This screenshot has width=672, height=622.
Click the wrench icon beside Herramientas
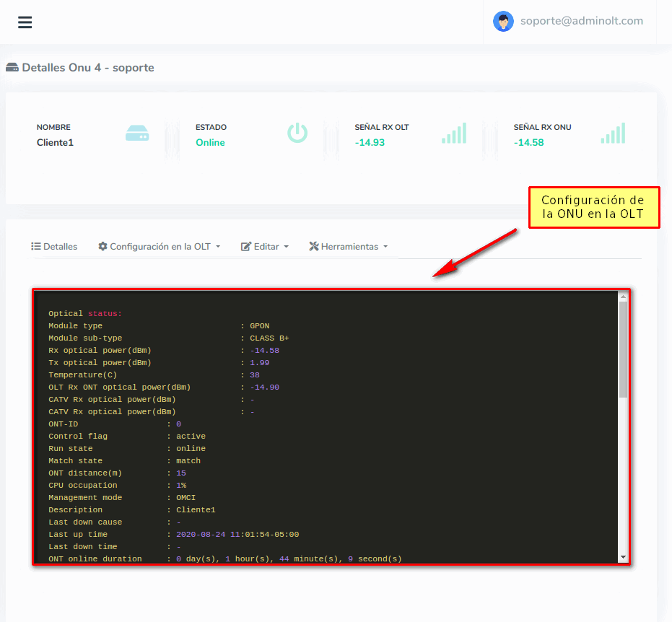[313, 246]
